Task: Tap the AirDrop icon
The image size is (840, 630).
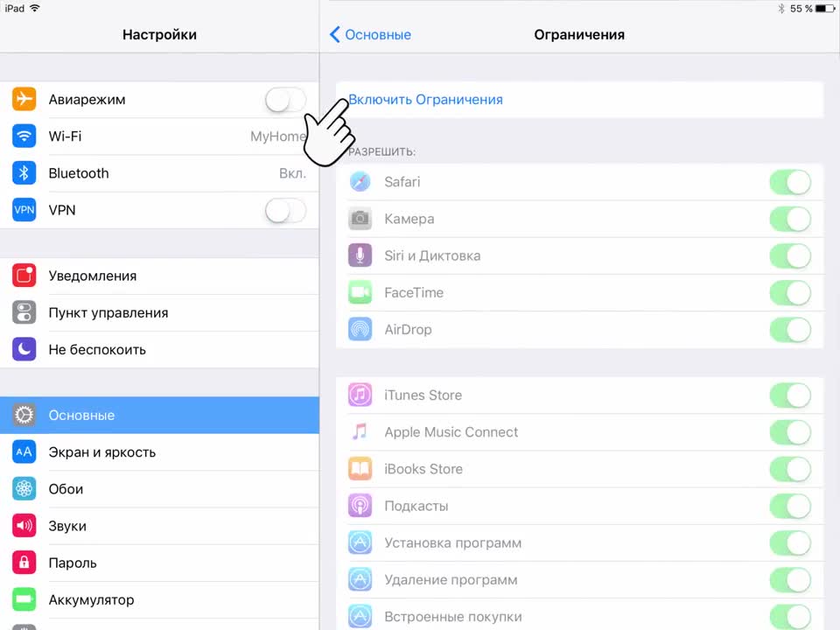Action: point(360,330)
